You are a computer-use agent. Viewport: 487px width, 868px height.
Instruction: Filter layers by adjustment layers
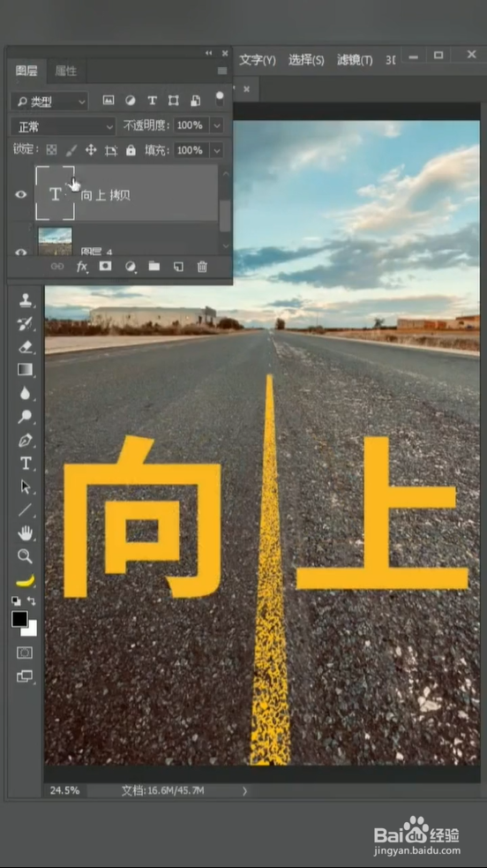[131, 100]
